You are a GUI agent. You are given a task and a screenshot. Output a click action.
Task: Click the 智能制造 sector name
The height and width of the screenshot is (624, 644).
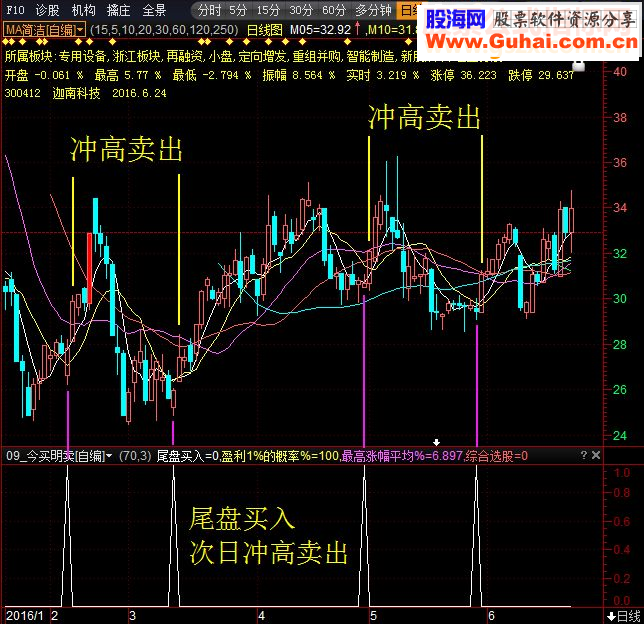coord(370,56)
